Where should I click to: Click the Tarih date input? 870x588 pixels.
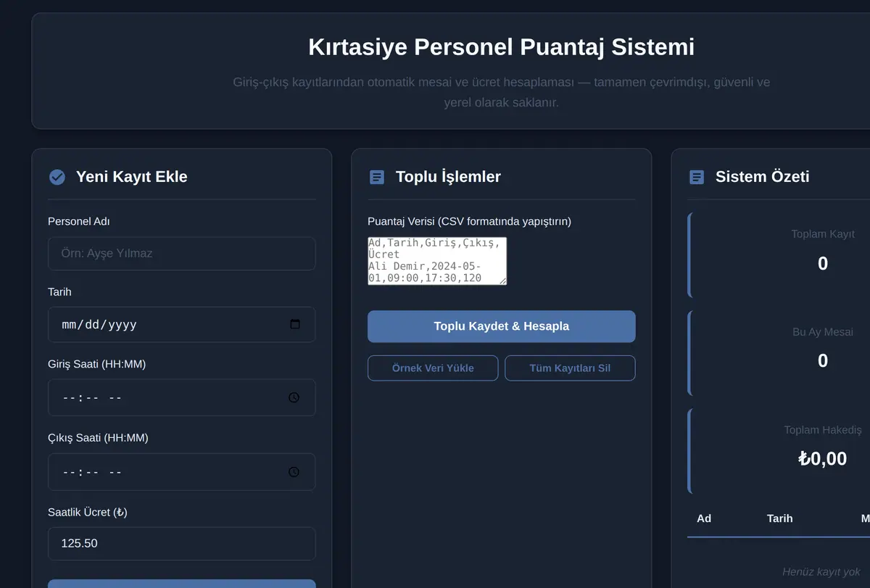tap(182, 325)
